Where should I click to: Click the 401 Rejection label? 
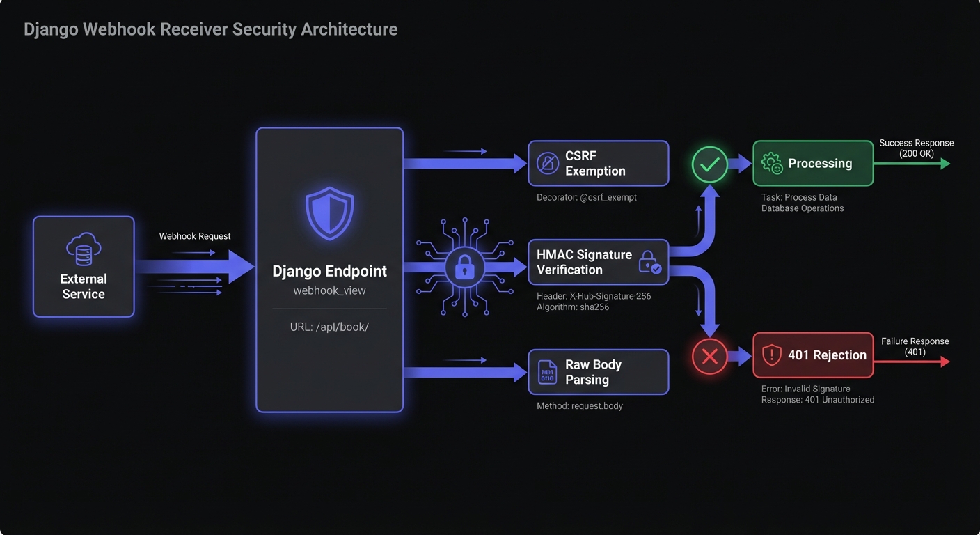point(827,355)
